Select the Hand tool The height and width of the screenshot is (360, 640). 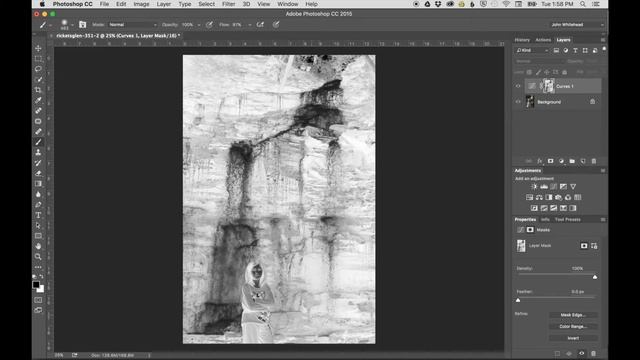pos(38,246)
